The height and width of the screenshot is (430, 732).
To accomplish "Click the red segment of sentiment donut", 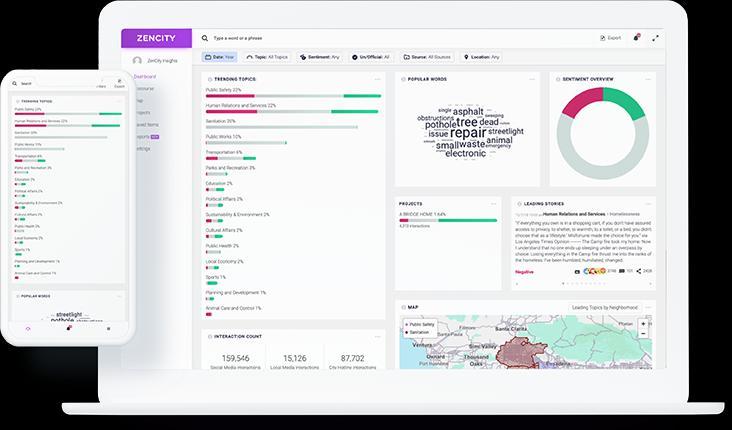I will point(582,102).
